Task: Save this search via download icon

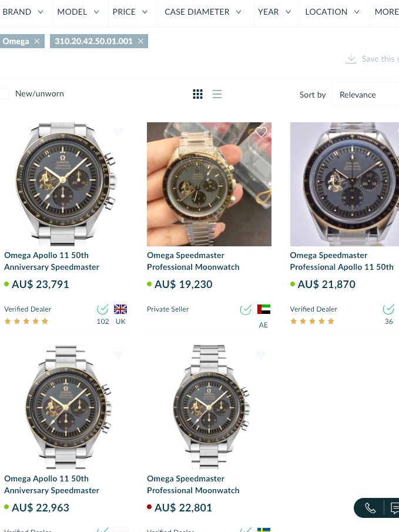Action: (351, 59)
